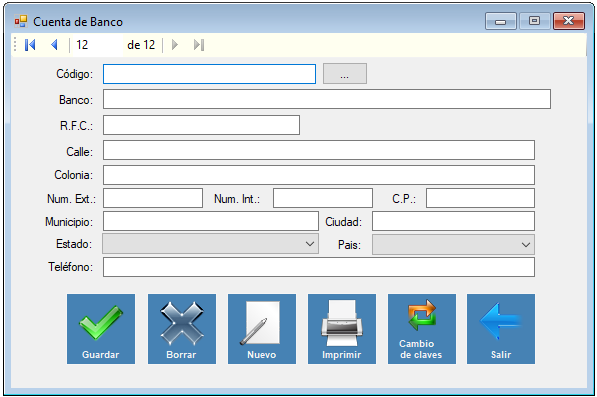Create a new record with Nuevo
The image size is (597, 397).
(262, 329)
